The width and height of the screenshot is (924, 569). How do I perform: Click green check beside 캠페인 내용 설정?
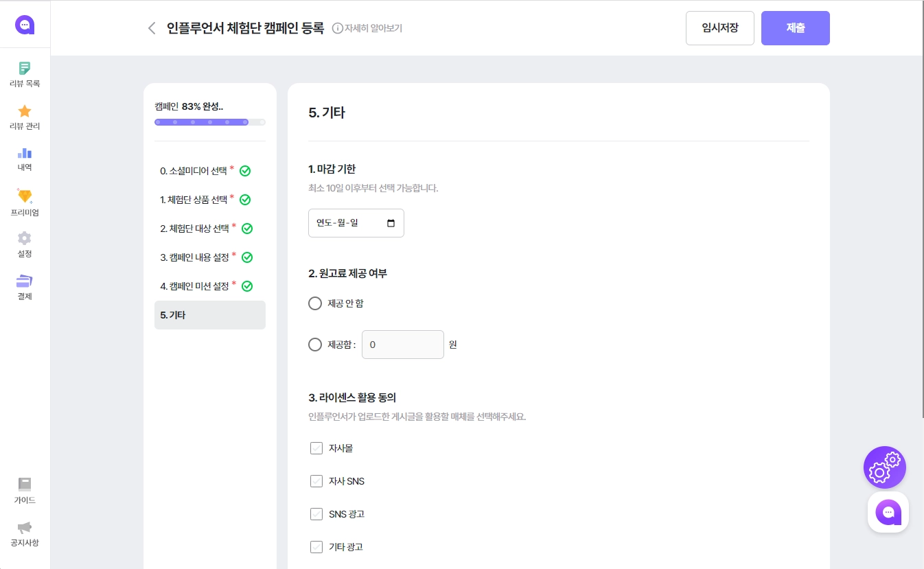[x=247, y=257]
